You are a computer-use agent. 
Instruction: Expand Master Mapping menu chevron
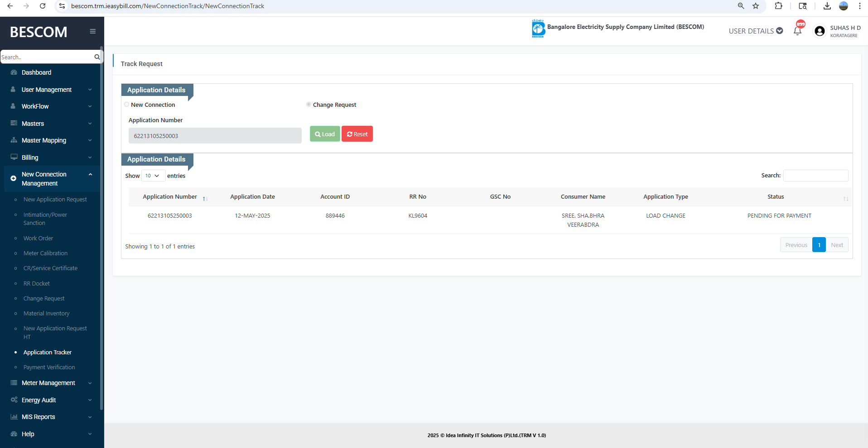click(x=90, y=140)
